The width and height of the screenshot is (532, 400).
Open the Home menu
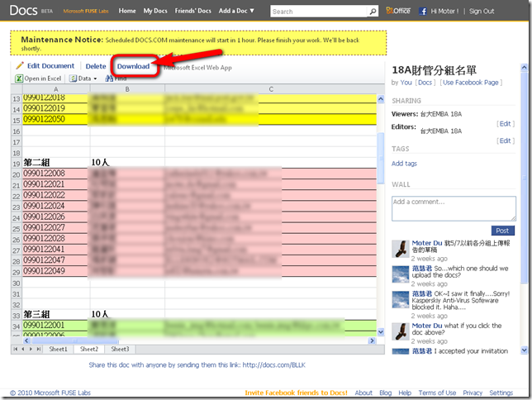tap(127, 11)
